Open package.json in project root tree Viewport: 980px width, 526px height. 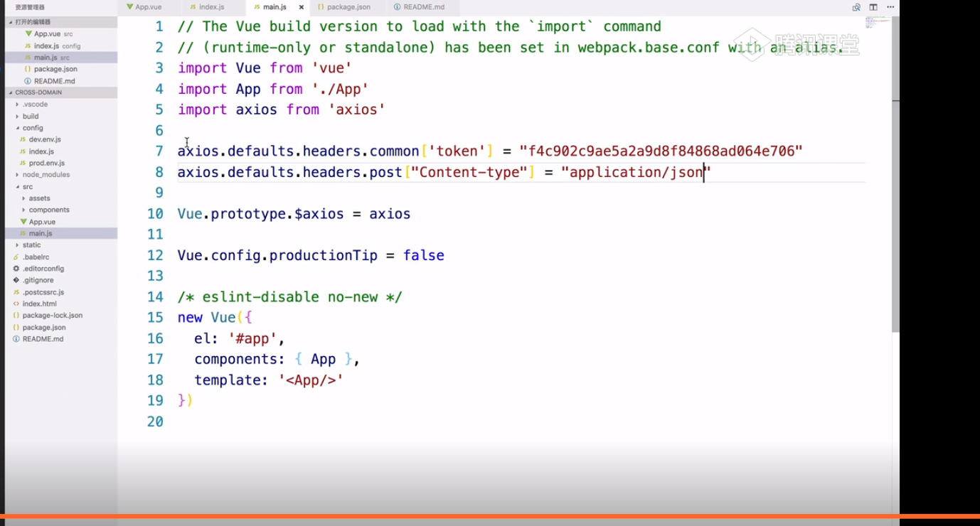click(x=61, y=327)
